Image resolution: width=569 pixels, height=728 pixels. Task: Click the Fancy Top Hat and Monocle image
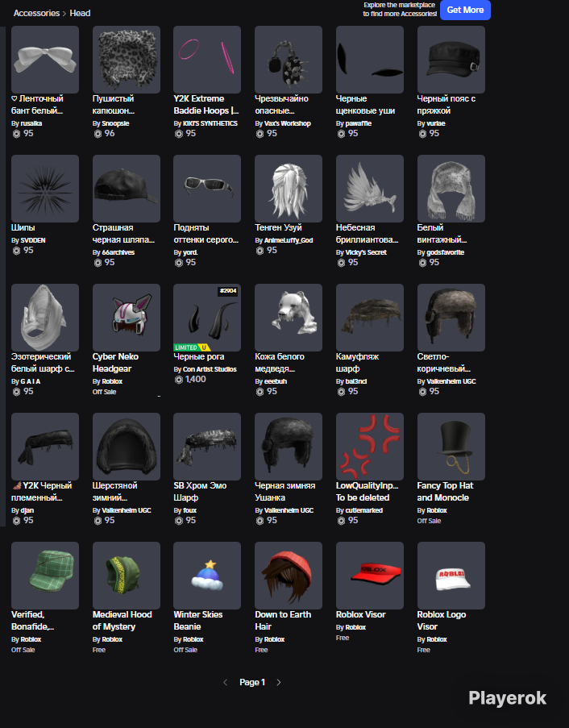click(x=451, y=447)
